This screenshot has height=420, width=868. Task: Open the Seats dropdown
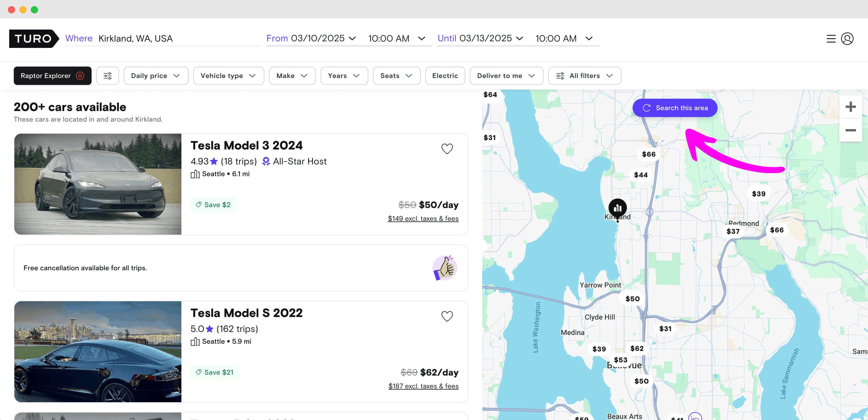click(x=396, y=76)
